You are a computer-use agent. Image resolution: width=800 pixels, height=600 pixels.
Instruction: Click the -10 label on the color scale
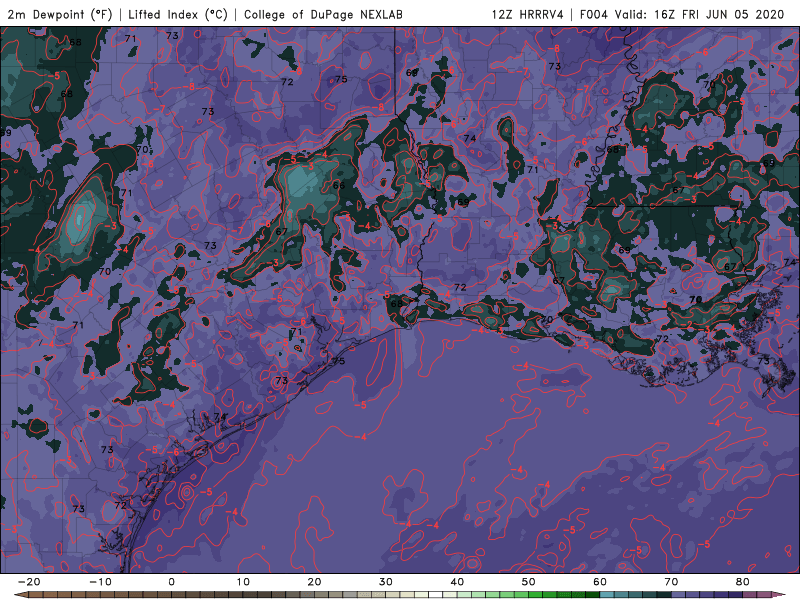click(100, 582)
